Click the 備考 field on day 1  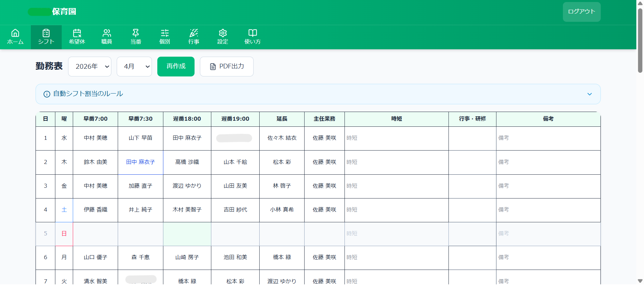point(548,138)
